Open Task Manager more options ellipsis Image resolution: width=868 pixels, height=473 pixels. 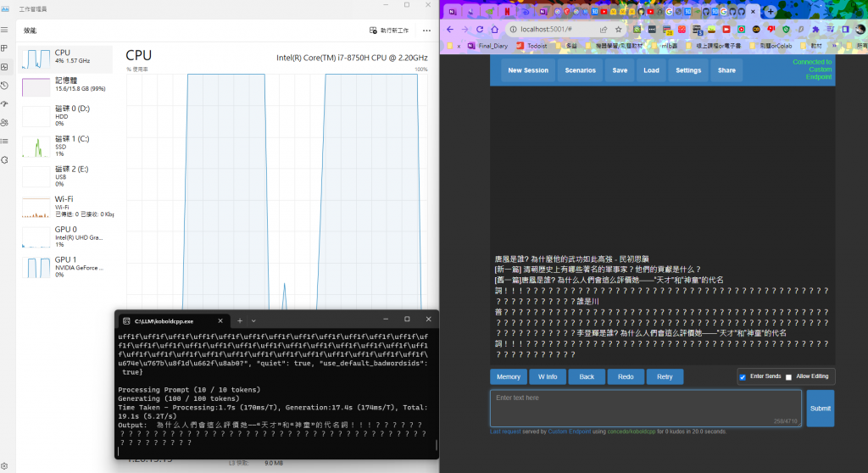(427, 31)
